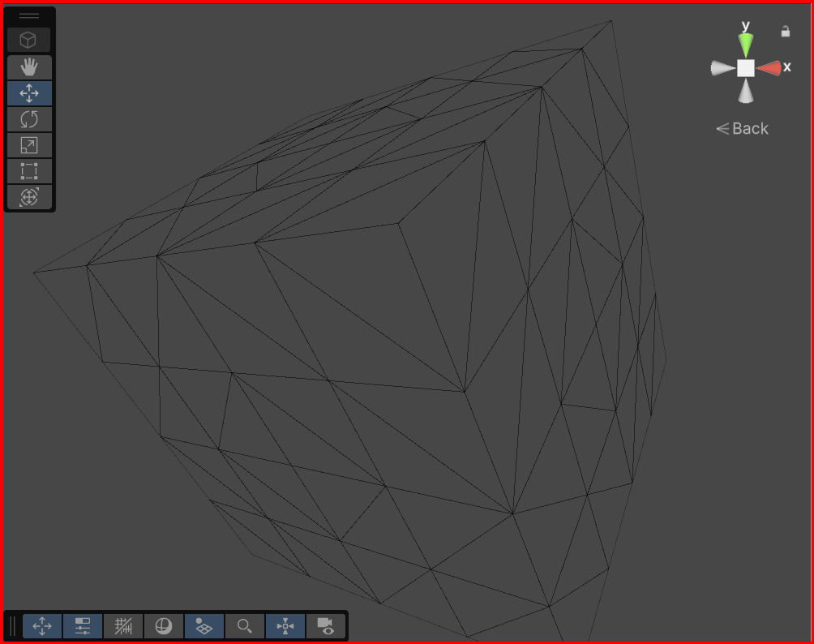The height and width of the screenshot is (644, 814).
Task: Toggle the scene orientation padlock
Action: 785,32
